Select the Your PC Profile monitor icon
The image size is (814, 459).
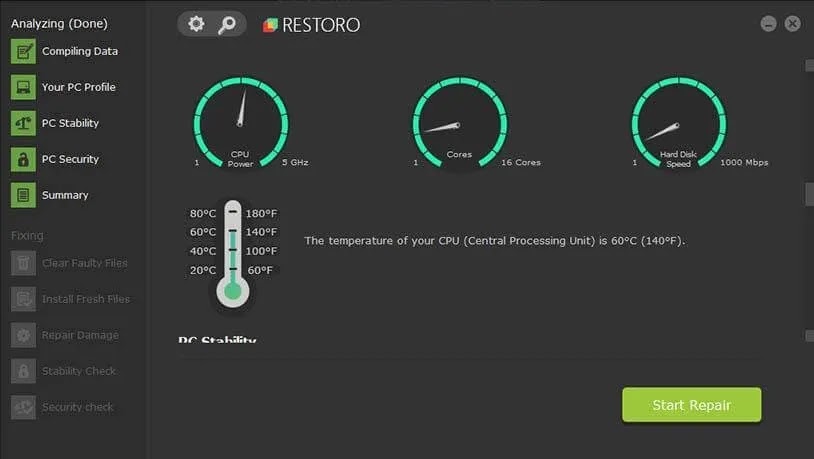click(23, 88)
